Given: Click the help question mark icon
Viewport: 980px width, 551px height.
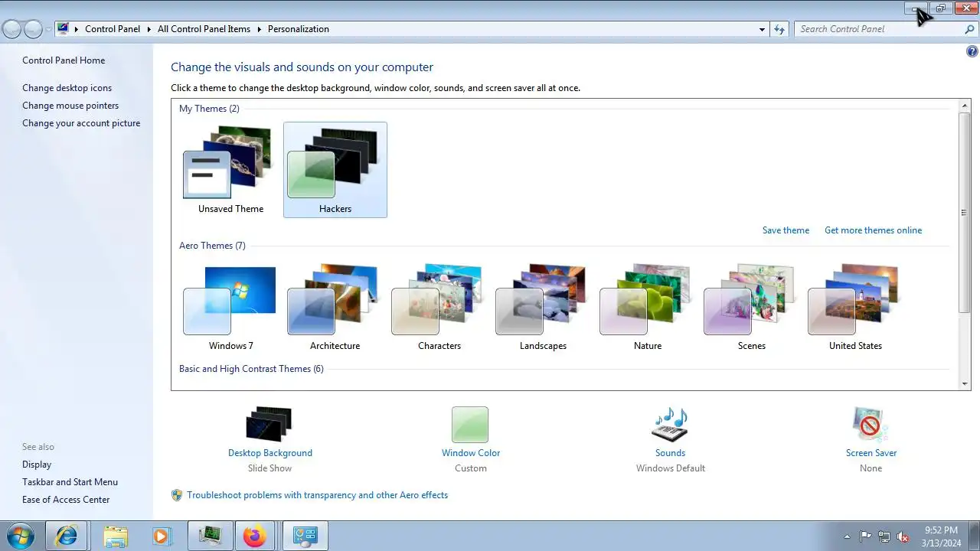Looking at the screenshot, I should [x=972, y=52].
